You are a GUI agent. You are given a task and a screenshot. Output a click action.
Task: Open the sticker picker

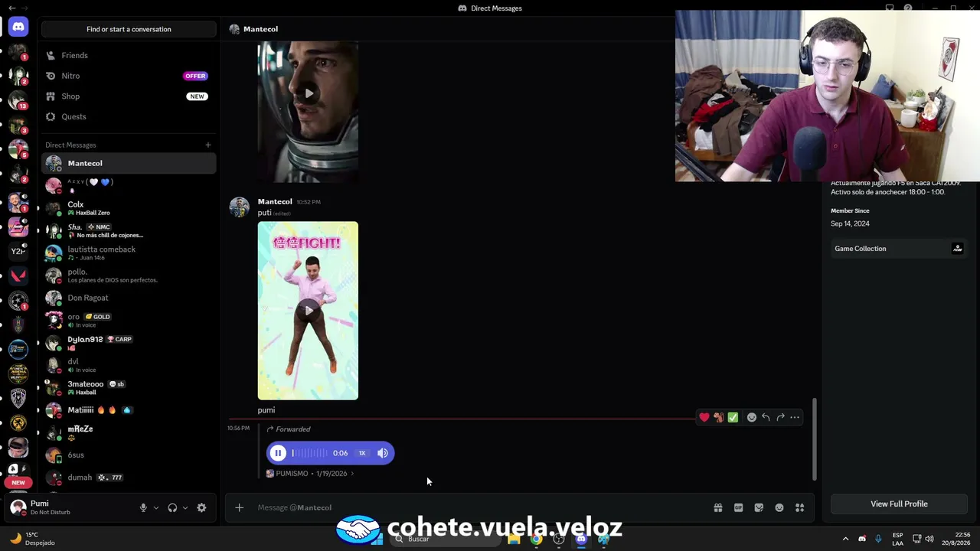pos(759,507)
